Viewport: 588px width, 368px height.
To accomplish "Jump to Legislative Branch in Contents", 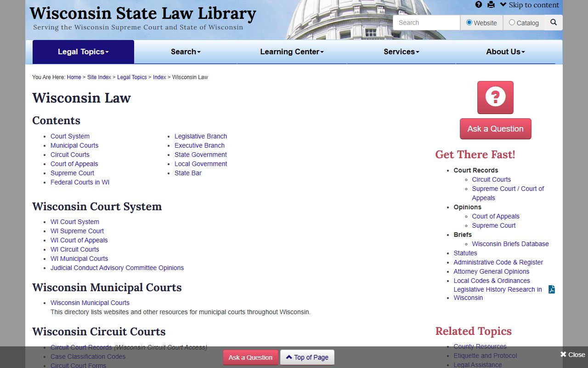I will coord(201,136).
